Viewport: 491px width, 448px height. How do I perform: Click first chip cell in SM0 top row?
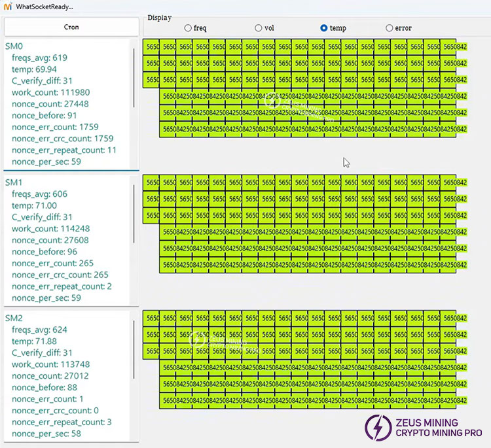[x=151, y=46]
